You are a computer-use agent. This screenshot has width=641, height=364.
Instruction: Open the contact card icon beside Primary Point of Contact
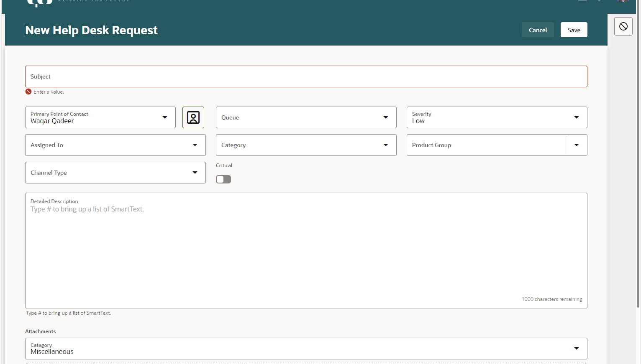[193, 117]
